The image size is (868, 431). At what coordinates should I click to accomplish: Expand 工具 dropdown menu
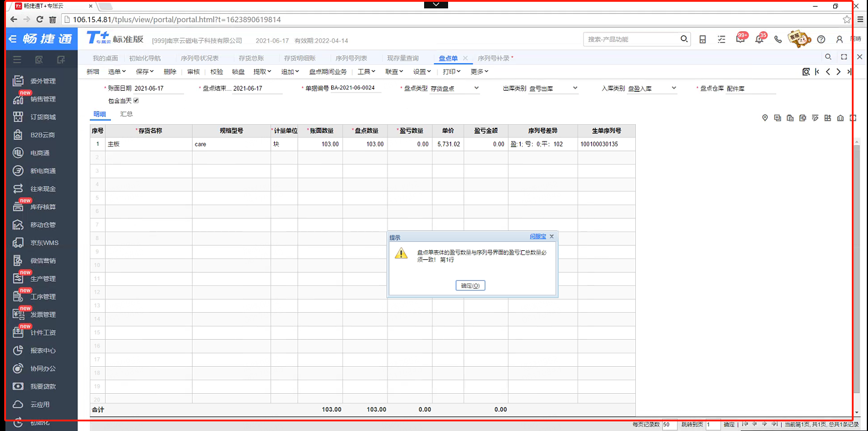tap(367, 71)
